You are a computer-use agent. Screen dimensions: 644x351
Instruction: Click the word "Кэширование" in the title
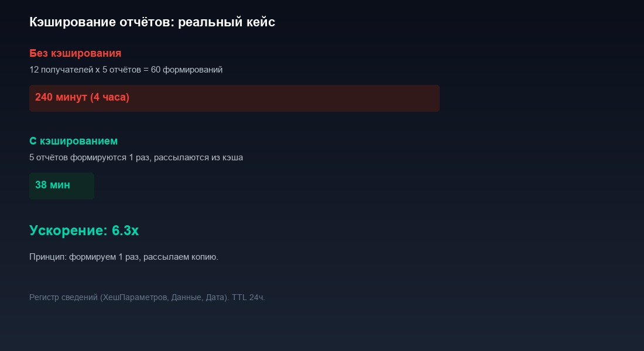click(73, 22)
